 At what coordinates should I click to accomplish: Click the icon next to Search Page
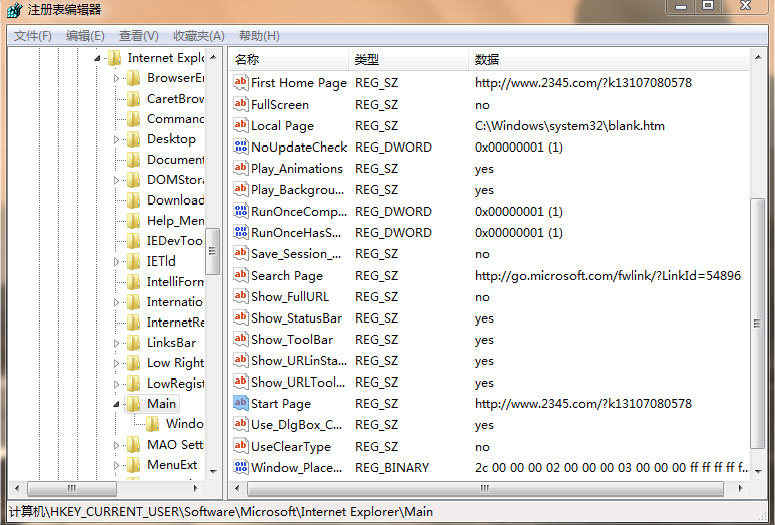click(240, 275)
